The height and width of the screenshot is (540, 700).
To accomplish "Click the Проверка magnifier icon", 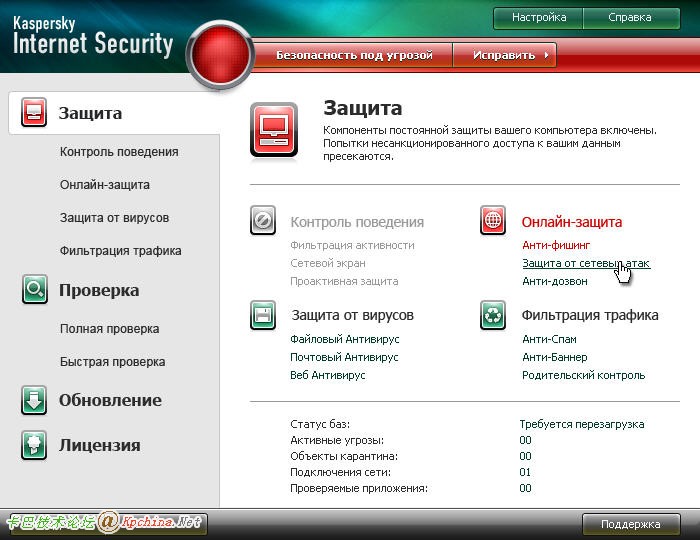I will point(34,289).
